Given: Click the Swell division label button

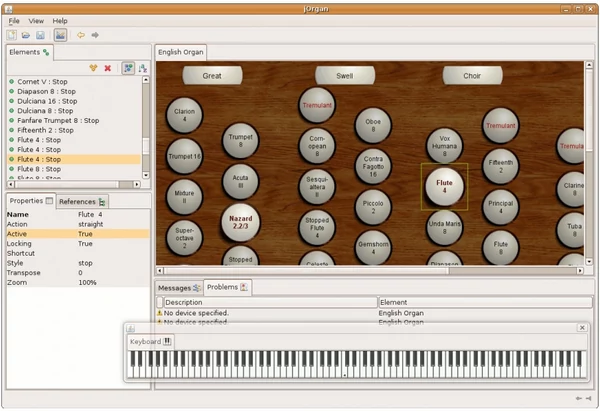Looking at the screenshot, I should click(344, 76).
